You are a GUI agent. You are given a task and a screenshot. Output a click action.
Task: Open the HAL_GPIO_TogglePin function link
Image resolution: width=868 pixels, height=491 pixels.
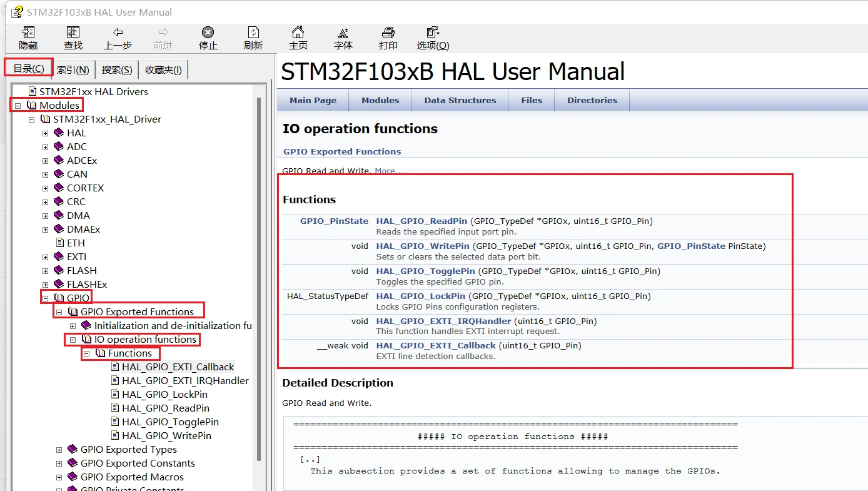[425, 271]
